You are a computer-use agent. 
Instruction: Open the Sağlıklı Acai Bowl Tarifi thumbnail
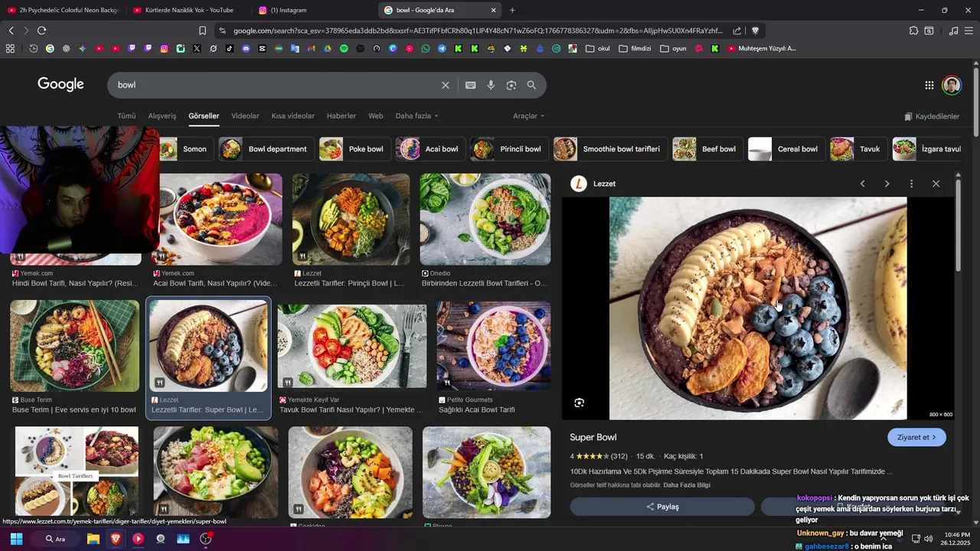(493, 346)
